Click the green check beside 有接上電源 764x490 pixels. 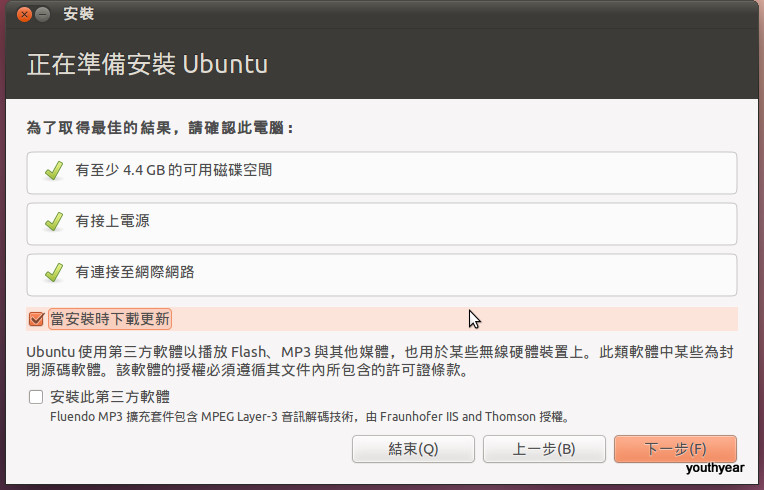[x=54, y=222]
